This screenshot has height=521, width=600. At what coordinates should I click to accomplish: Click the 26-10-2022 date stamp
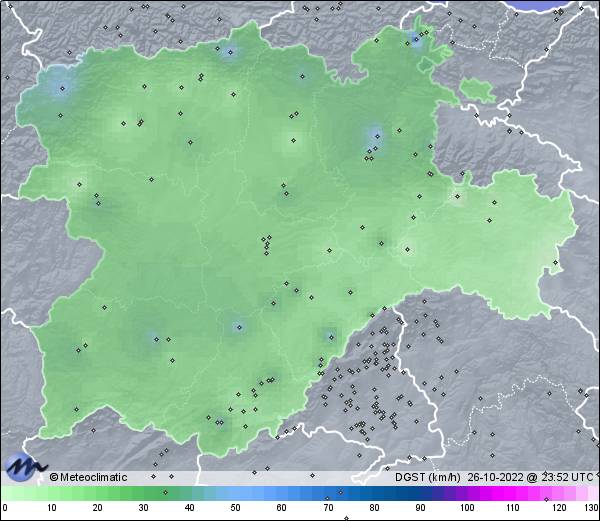pyautogui.click(x=496, y=477)
